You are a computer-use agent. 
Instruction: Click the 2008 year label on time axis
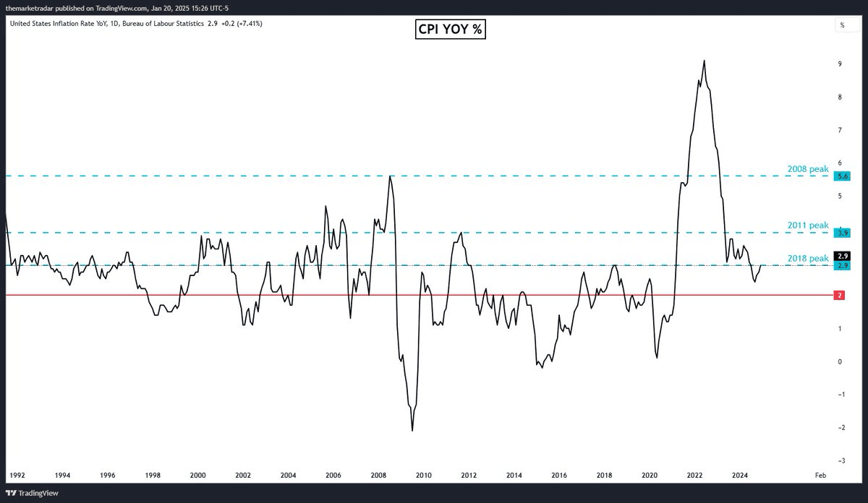(378, 476)
